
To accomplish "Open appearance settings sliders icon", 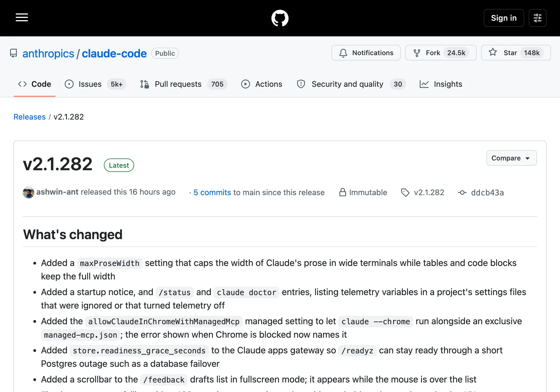I will 537,18.
